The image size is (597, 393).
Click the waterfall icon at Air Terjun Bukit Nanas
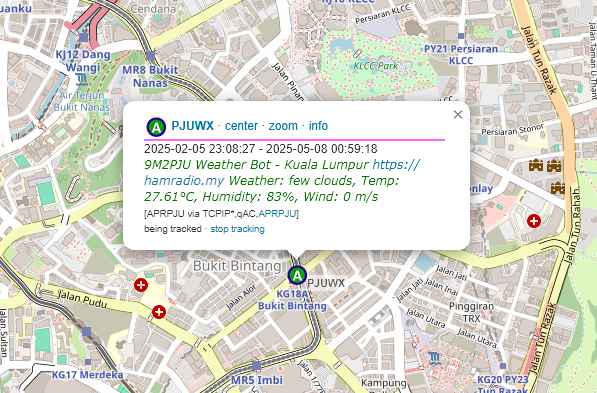click(x=81, y=80)
